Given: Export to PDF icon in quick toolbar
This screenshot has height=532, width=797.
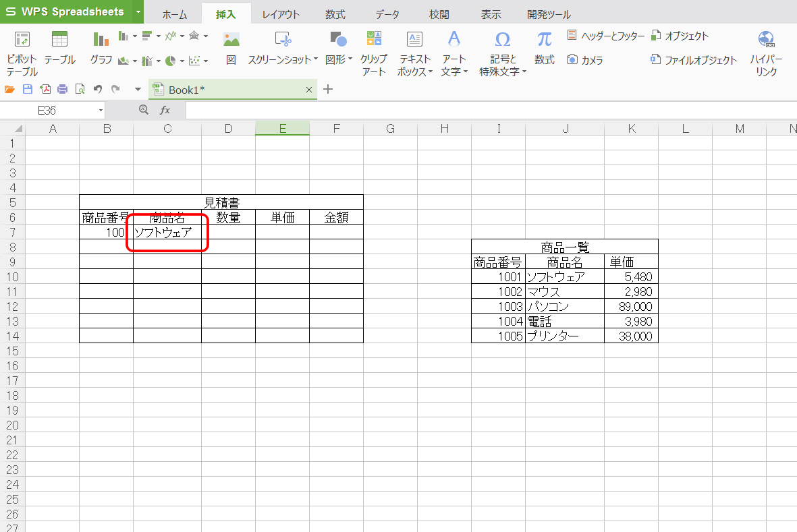Looking at the screenshot, I should click(x=45, y=90).
